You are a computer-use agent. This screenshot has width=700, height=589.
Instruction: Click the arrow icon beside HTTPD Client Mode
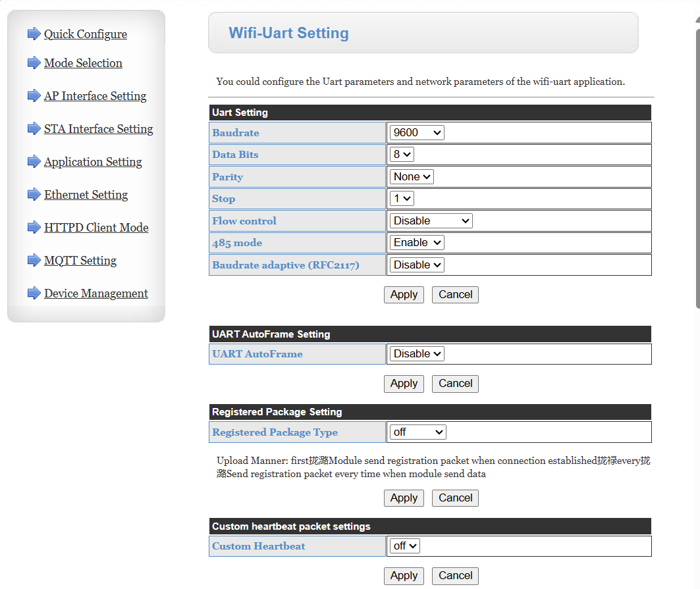[x=34, y=227]
